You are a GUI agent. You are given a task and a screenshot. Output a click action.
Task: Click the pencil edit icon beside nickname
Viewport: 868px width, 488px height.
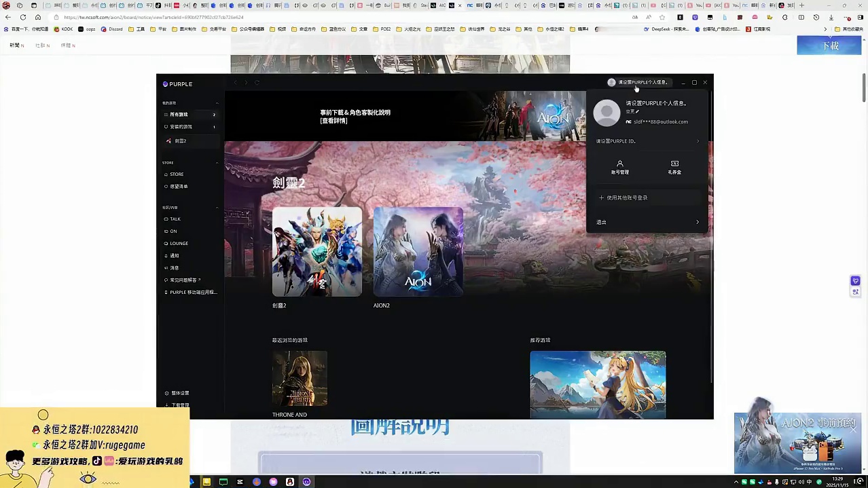(x=637, y=112)
